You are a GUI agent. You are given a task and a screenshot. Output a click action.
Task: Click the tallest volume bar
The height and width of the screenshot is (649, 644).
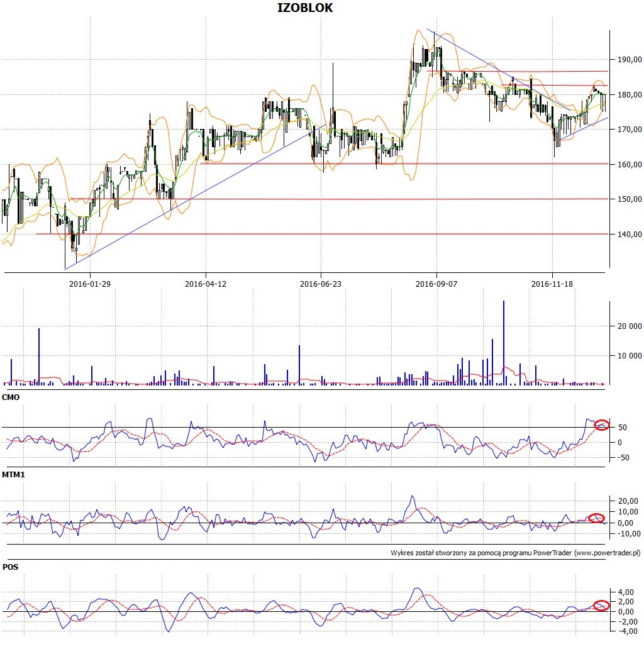point(504,343)
